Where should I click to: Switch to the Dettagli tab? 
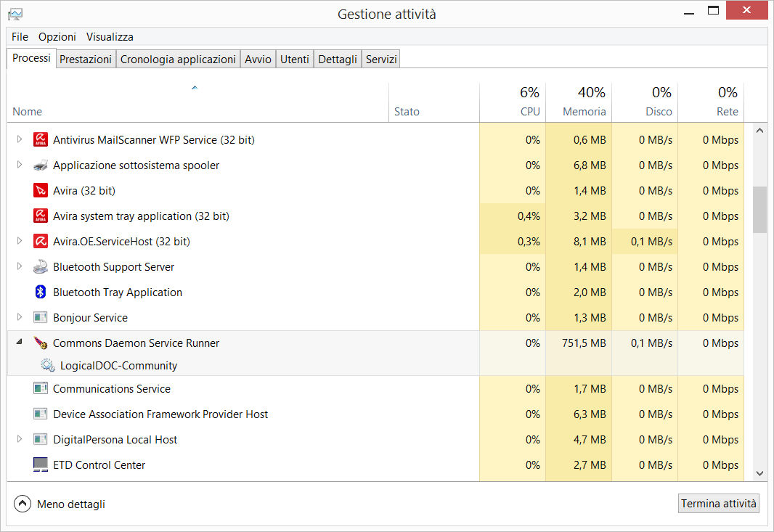(x=337, y=60)
